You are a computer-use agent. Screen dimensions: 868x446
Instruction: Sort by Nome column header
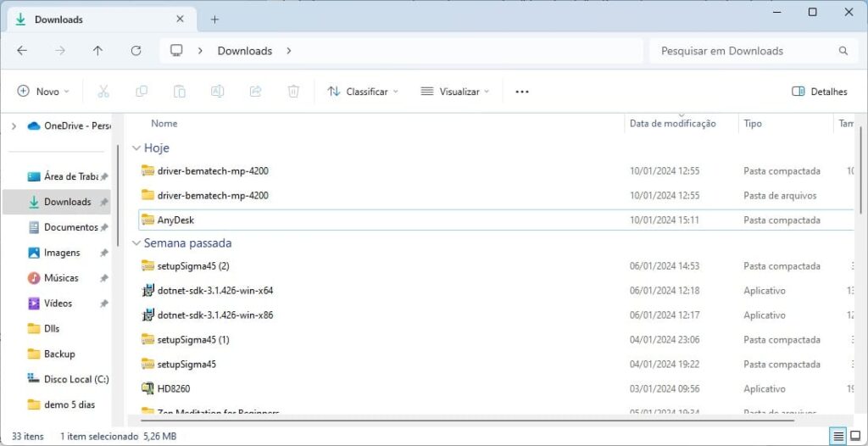coord(164,124)
